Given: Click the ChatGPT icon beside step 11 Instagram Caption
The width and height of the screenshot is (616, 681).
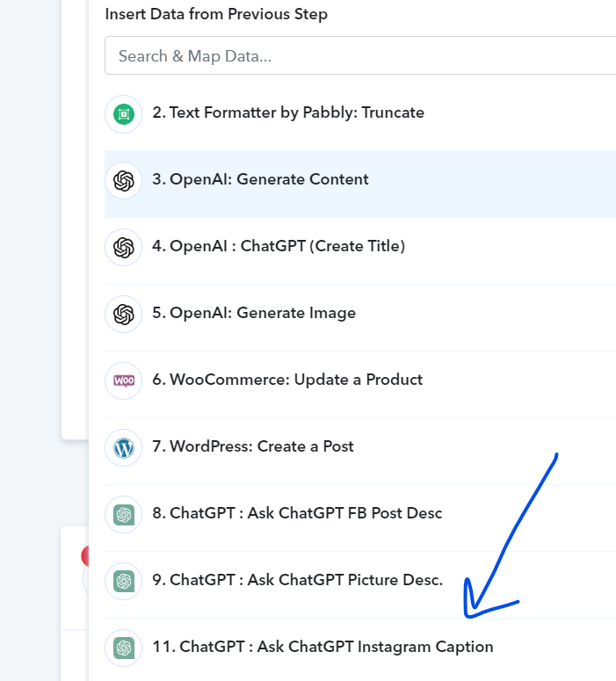Looking at the screenshot, I should 124,648.
